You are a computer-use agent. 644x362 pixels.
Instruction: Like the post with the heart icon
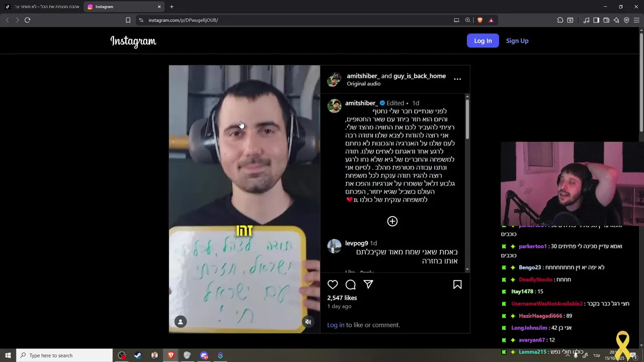(x=333, y=285)
